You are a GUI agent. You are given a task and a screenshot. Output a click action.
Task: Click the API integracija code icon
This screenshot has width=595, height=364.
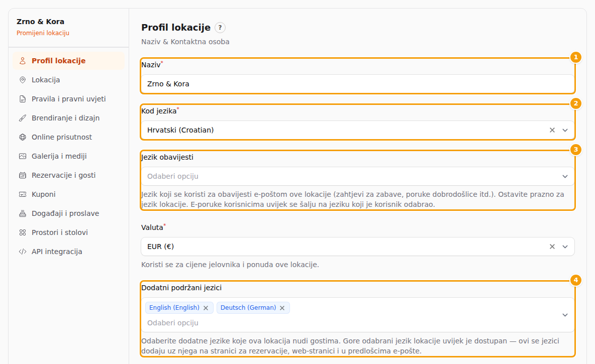(23, 252)
